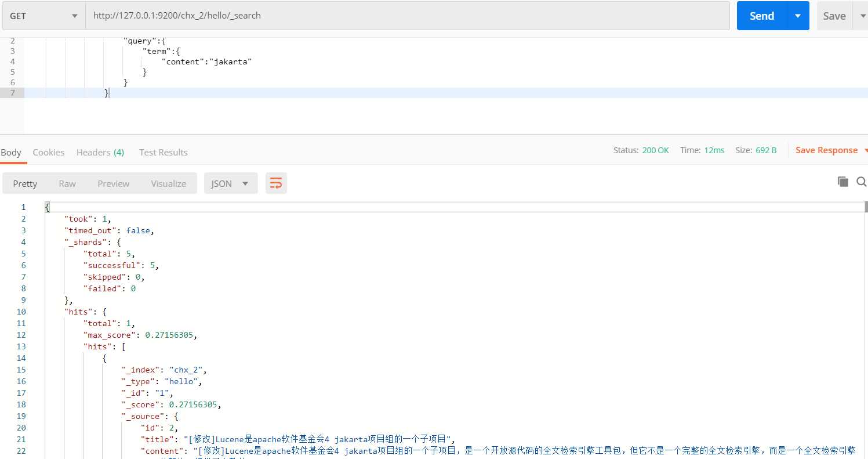Click the "successful": 5 line
The width and height of the screenshot is (868, 459).
point(121,265)
